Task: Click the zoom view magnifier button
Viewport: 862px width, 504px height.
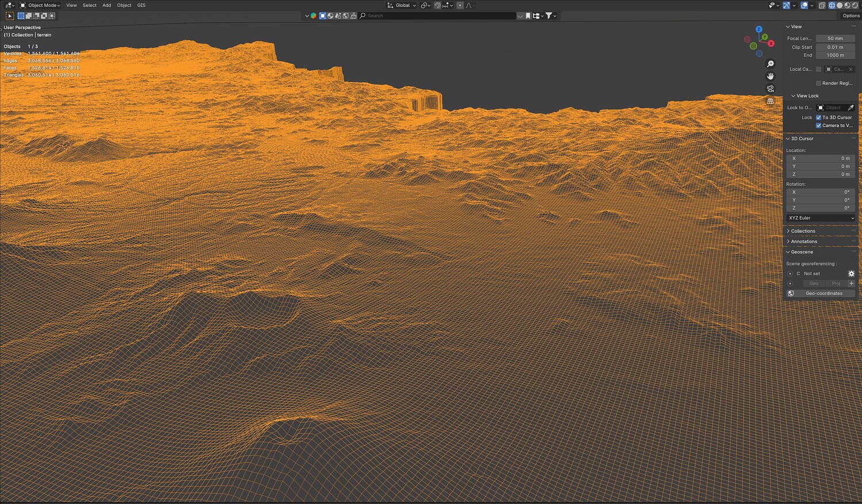Action: [771, 64]
